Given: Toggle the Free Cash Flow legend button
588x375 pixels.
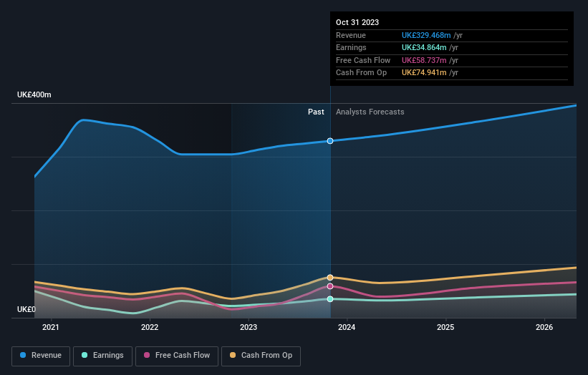Looking at the screenshot, I should pos(177,356).
